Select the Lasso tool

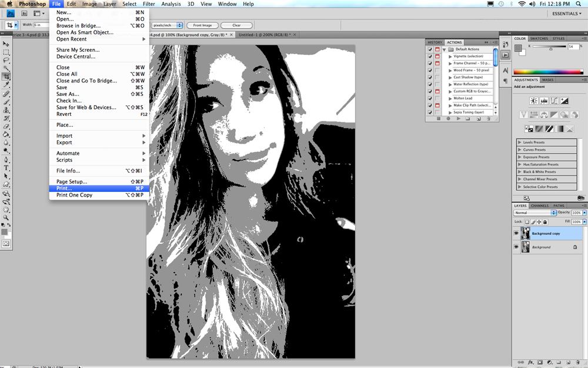pyautogui.click(x=6, y=60)
